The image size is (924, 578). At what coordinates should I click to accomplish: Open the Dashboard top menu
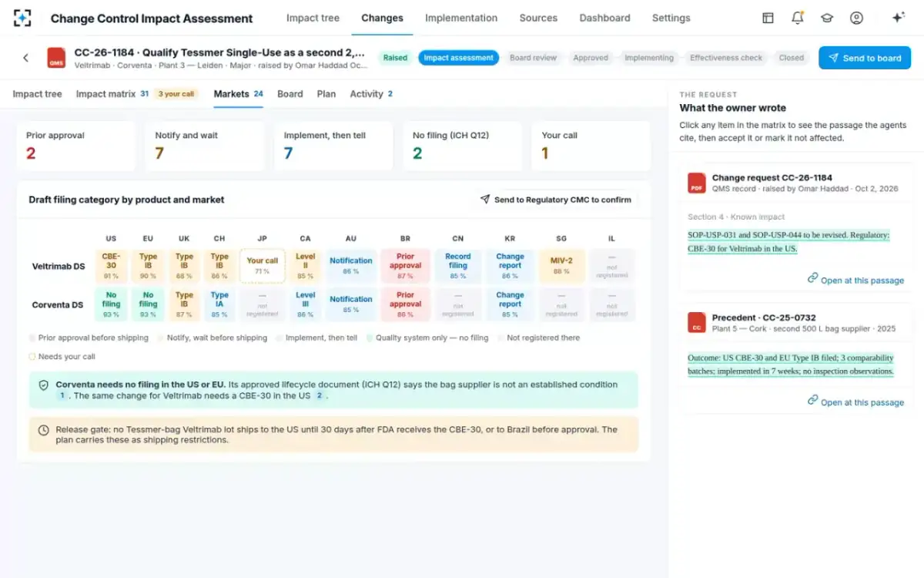(604, 18)
